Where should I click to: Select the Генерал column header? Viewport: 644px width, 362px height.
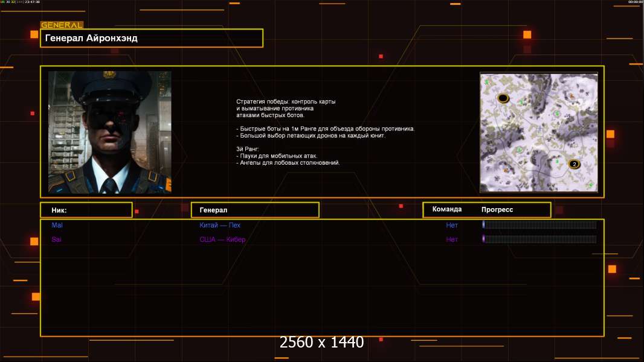click(254, 210)
